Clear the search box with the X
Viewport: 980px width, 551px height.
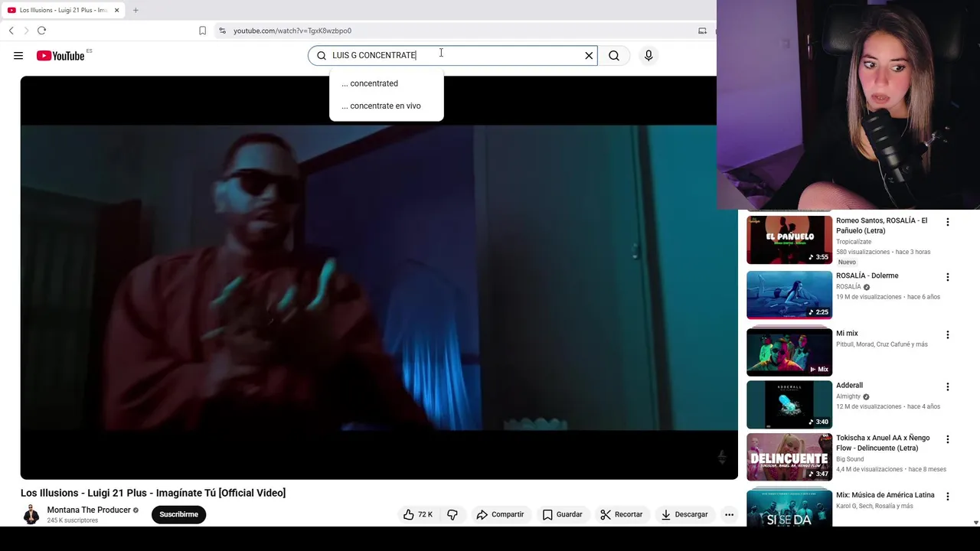(x=589, y=55)
